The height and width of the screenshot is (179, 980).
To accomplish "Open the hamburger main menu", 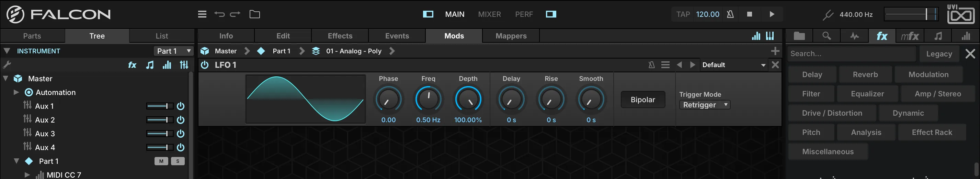I will [x=202, y=14].
